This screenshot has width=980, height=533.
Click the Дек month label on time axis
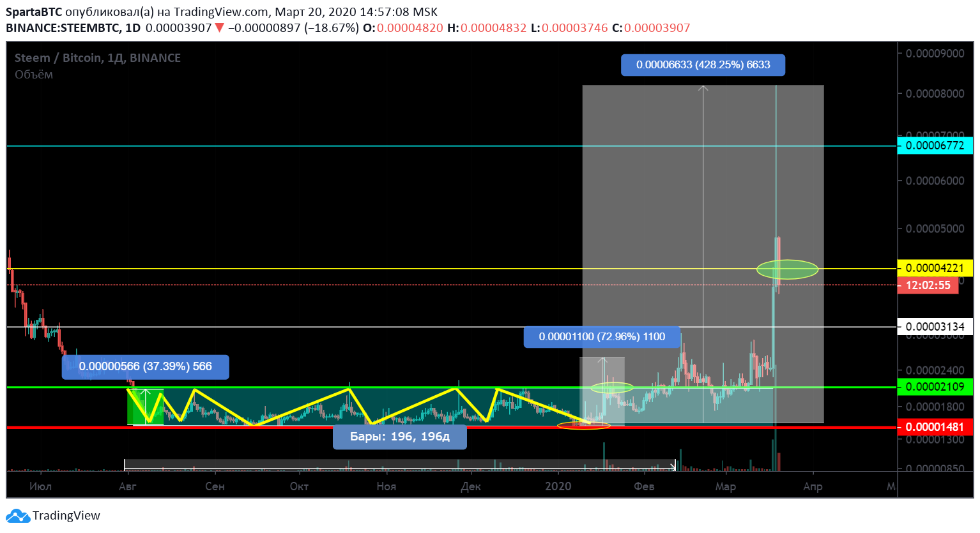[x=471, y=486]
